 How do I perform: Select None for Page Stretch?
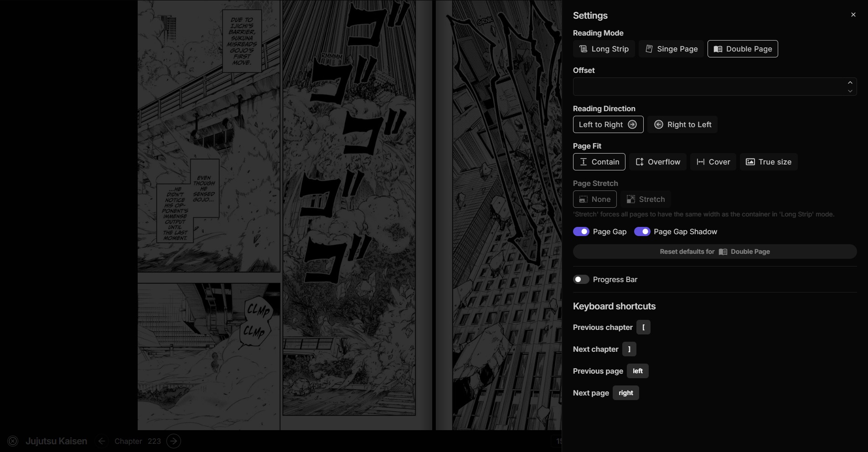[595, 199]
